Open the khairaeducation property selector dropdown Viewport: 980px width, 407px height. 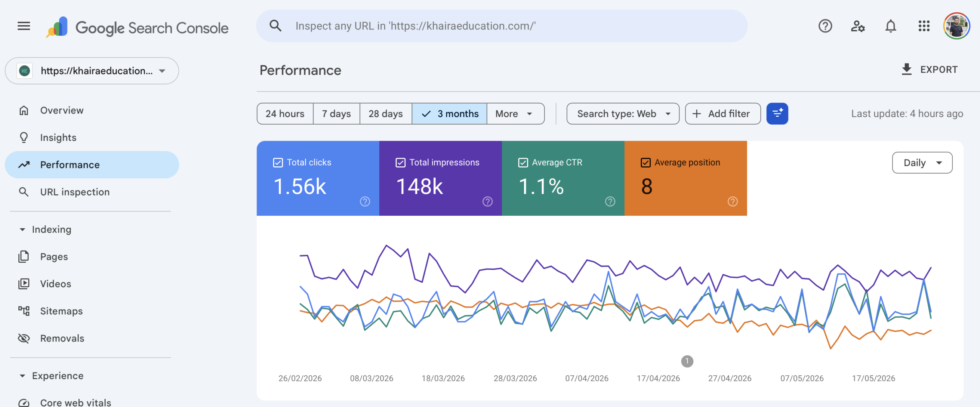(x=92, y=71)
